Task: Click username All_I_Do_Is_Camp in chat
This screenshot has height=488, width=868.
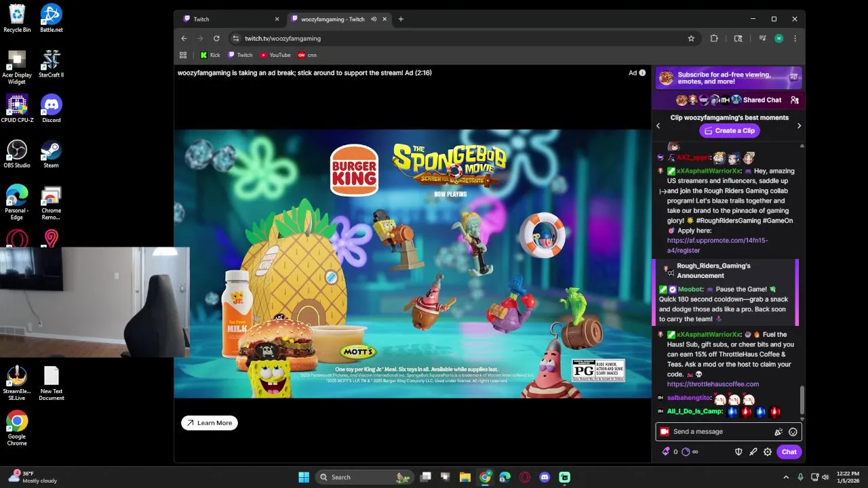Action: coord(695,411)
